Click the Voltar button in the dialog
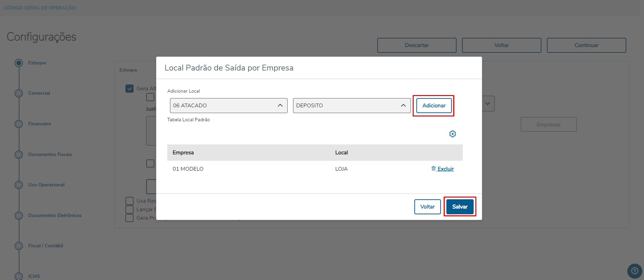The height and width of the screenshot is (280, 644). 427,207
